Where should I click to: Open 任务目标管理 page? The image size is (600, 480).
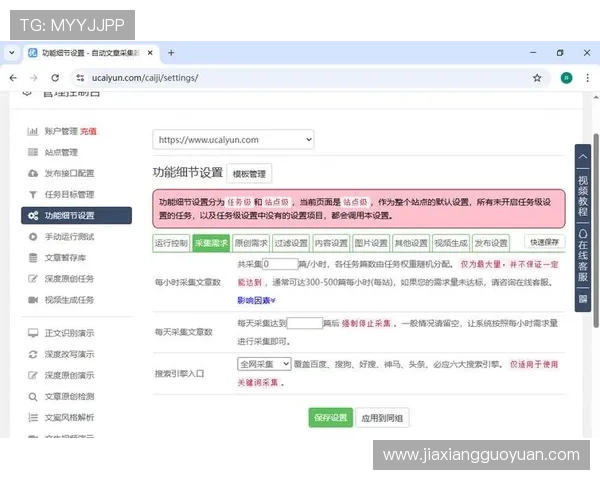point(69,195)
